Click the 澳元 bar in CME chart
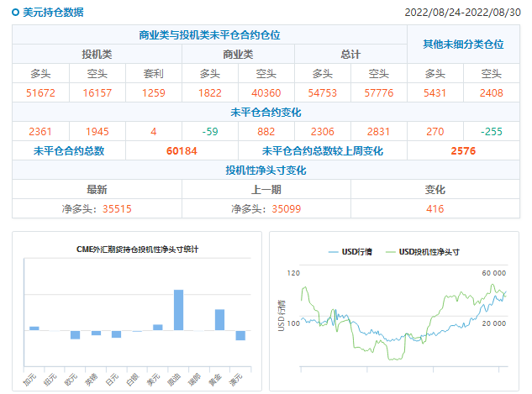This screenshot has height=394, width=532. [x=240, y=335]
